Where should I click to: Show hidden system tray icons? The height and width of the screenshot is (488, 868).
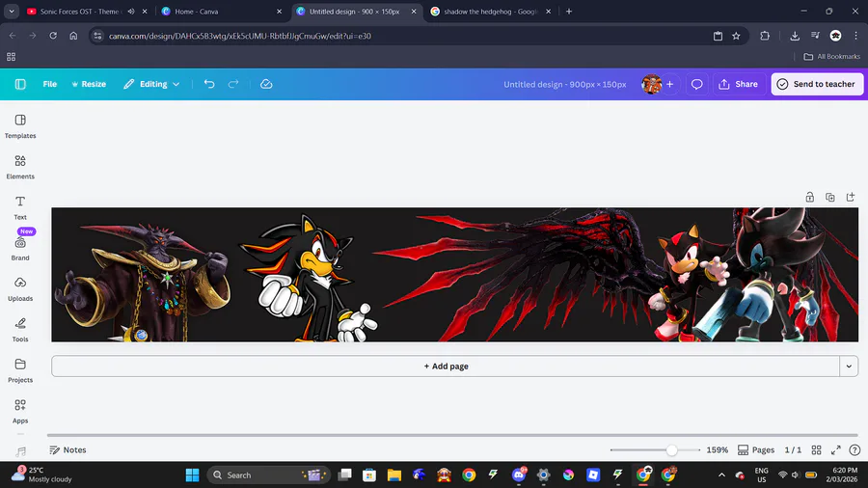point(721,474)
